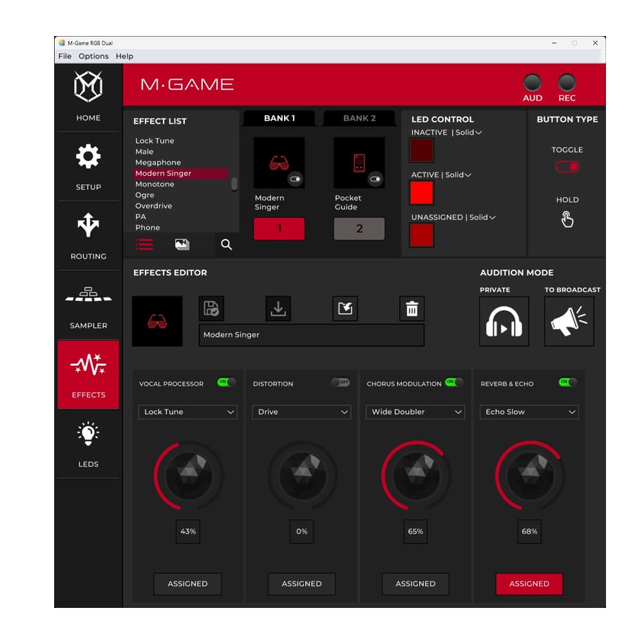Click the effect list scrollbar handle

pos(234,184)
